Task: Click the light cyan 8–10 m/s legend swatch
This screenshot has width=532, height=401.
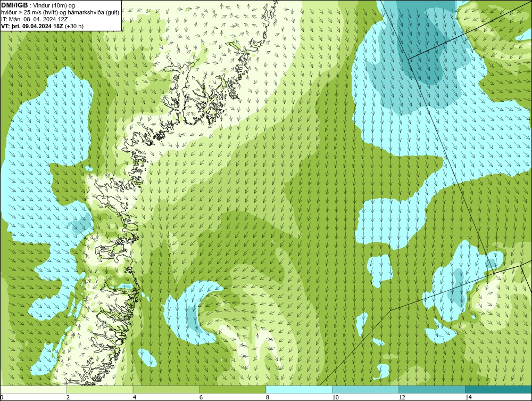Action: coord(299,389)
